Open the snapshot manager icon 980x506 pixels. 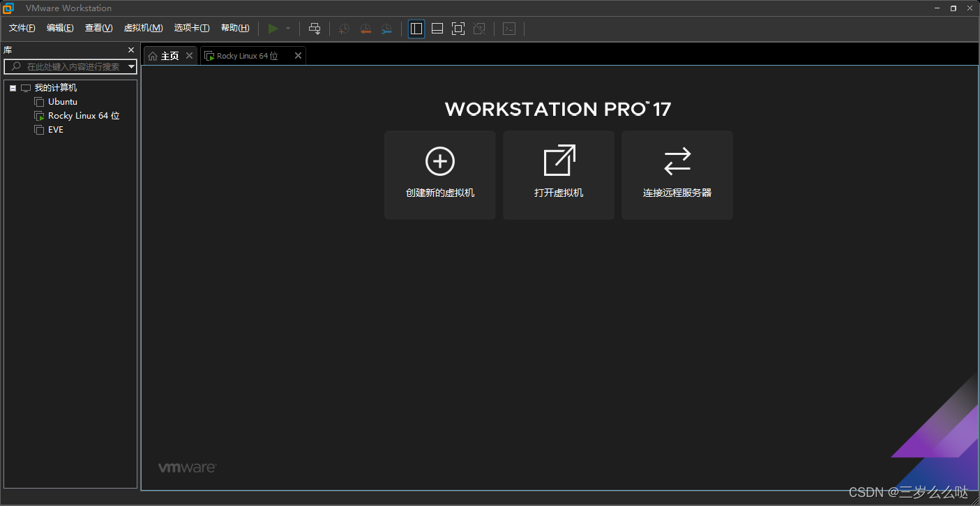click(386, 29)
